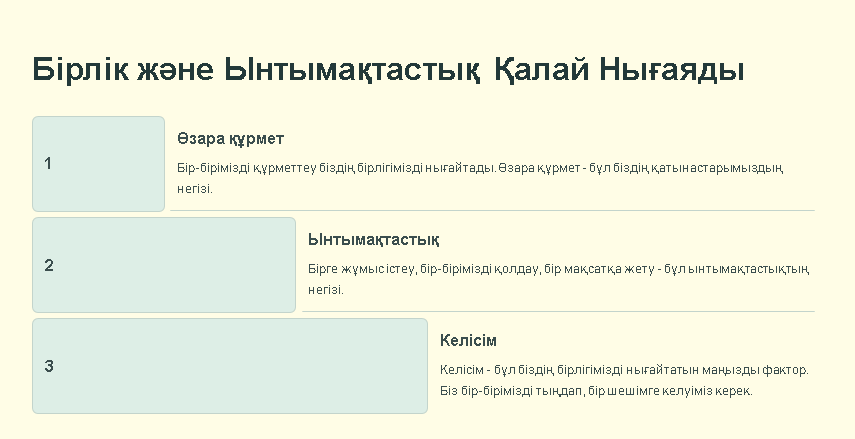Select the "Өзара құрмет" heading
Viewport: 855px width, 439px height.
tap(230, 139)
